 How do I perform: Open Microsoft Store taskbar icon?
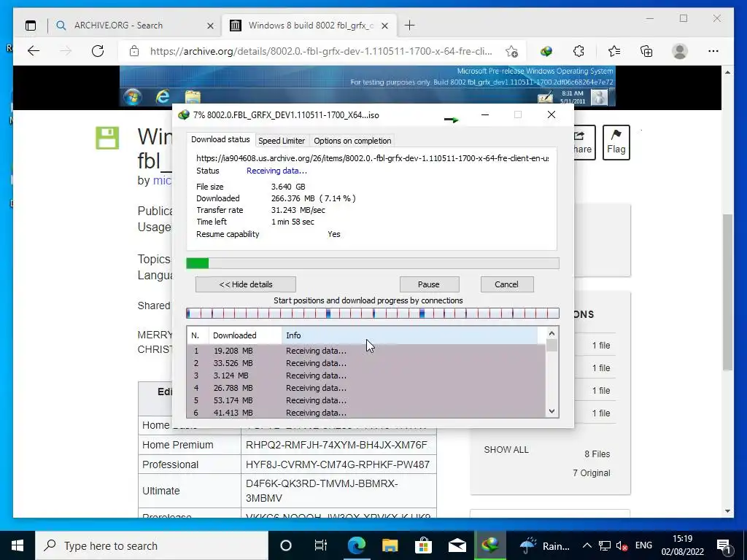pos(423,545)
